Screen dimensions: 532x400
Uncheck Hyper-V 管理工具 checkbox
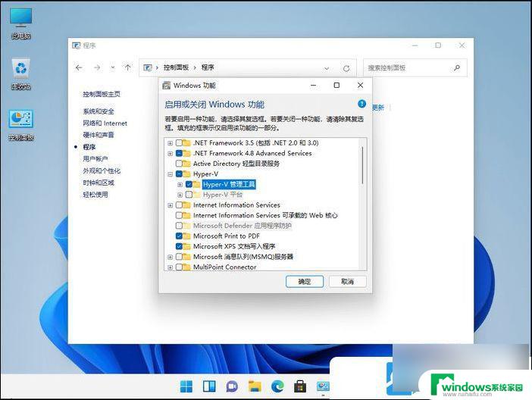[189, 184]
